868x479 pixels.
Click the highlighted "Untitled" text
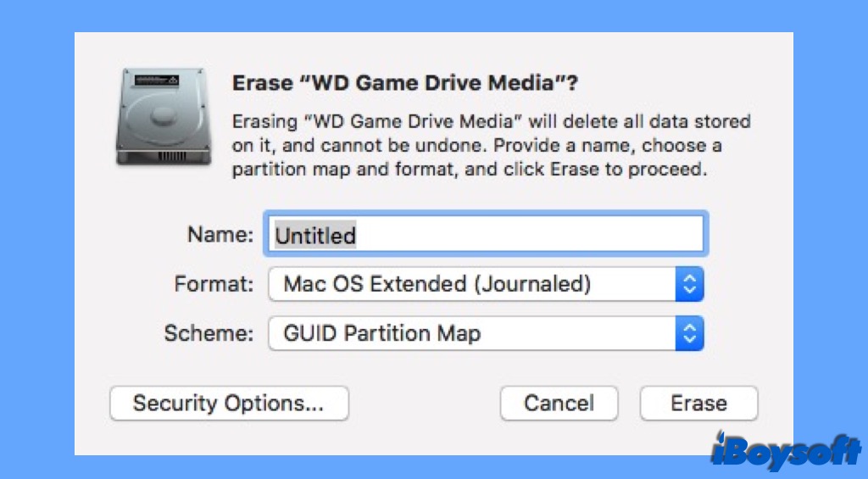(x=315, y=236)
